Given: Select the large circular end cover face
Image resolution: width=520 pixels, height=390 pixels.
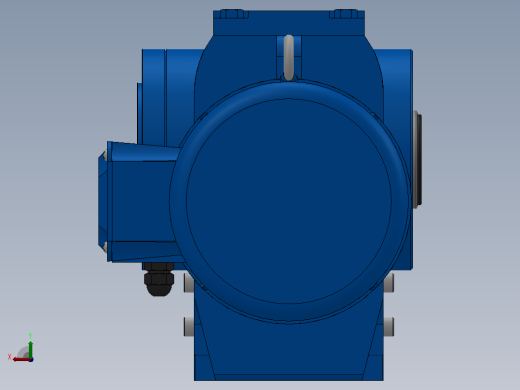Looking at the screenshot, I should [289, 201].
